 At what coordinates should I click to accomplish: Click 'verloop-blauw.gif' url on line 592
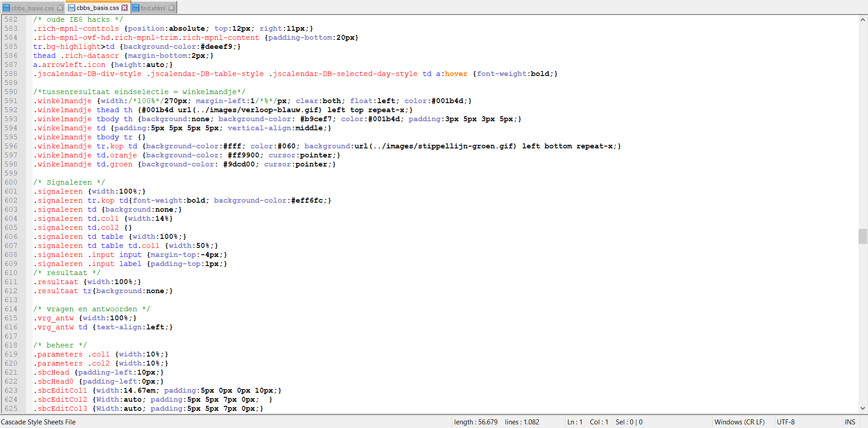[279, 110]
